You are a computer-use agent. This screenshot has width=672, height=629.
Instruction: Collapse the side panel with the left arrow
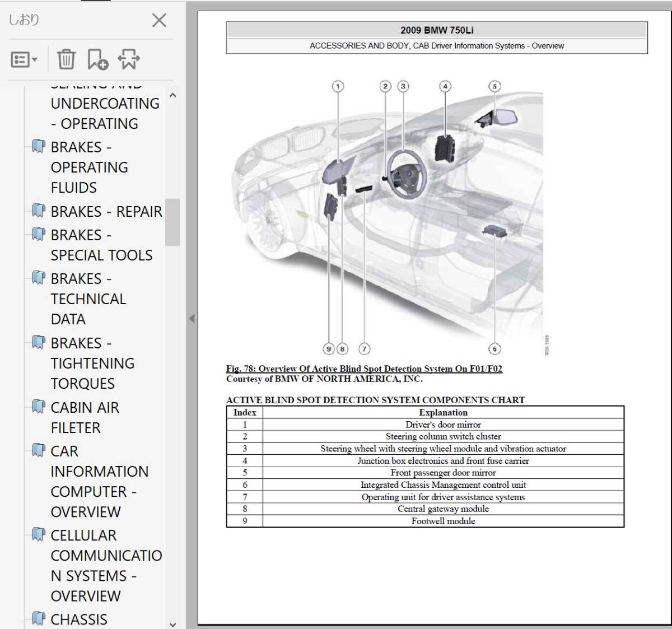click(192, 318)
